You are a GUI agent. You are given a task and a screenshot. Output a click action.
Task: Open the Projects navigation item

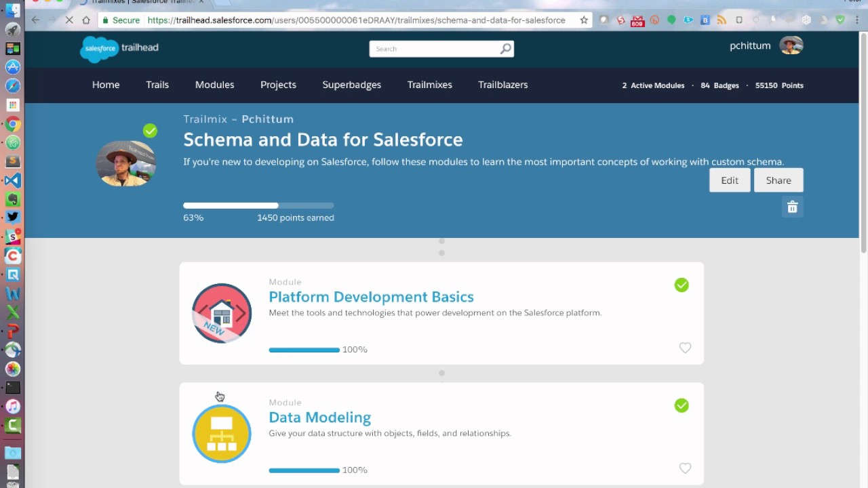(278, 85)
